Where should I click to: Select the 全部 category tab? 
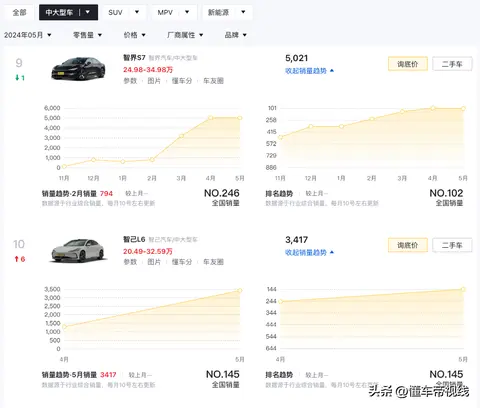[19, 12]
